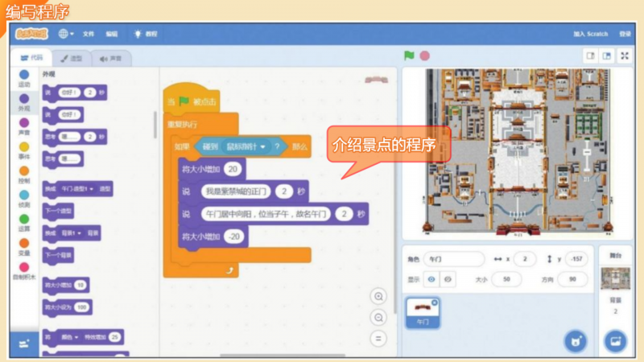The width and height of the screenshot is (644, 362).
Task: Show the sprite with the eye icon
Action: (431, 279)
